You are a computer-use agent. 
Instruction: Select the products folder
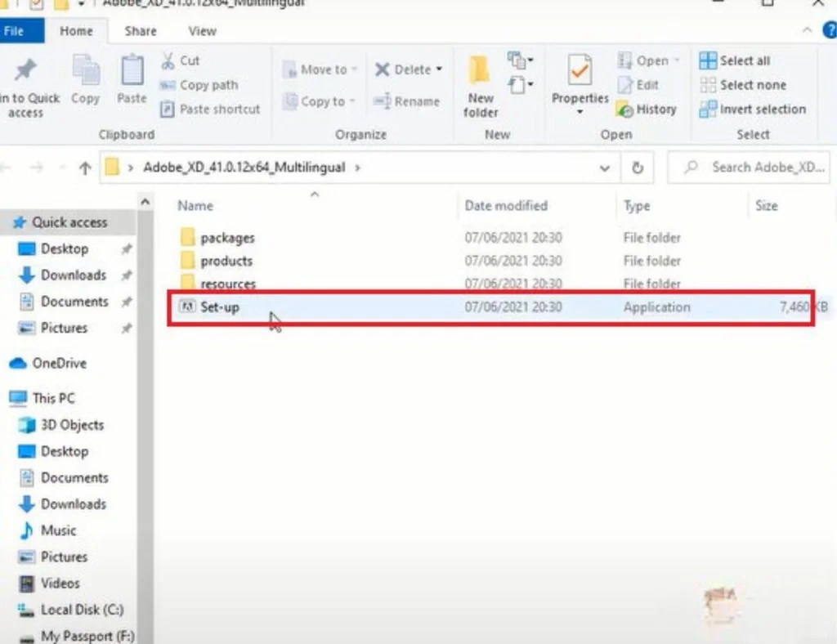tap(226, 261)
